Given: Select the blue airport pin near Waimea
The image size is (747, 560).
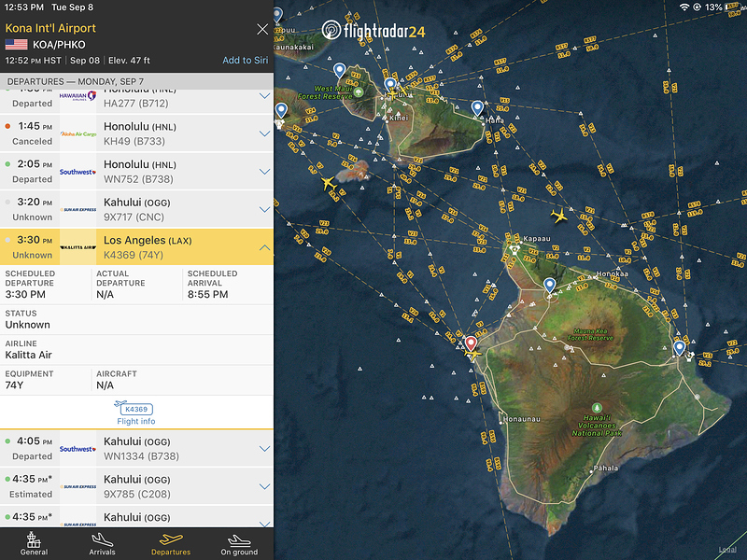Looking at the screenshot, I should [x=549, y=286].
